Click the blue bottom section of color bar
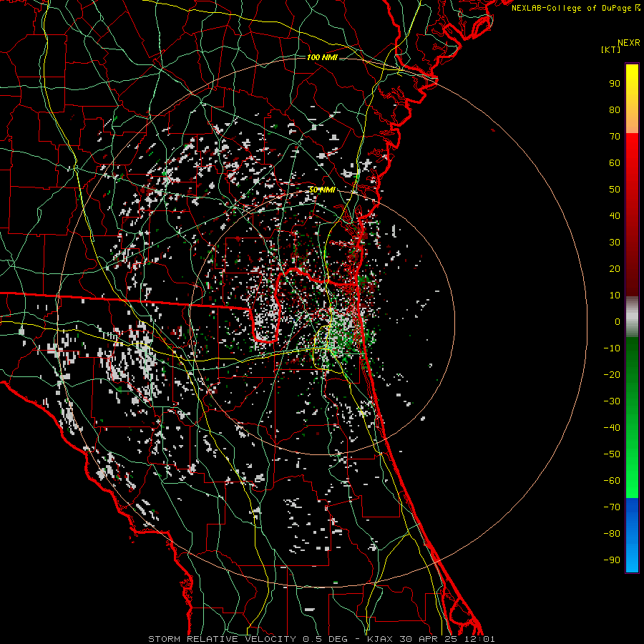The height and width of the screenshot is (644, 644). click(x=632, y=535)
